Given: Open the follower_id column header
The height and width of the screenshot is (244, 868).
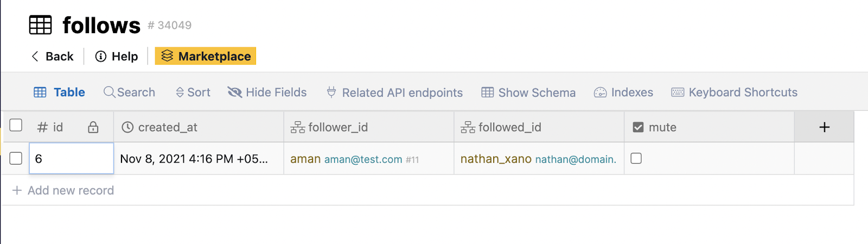Looking at the screenshot, I should click(x=337, y=127).
